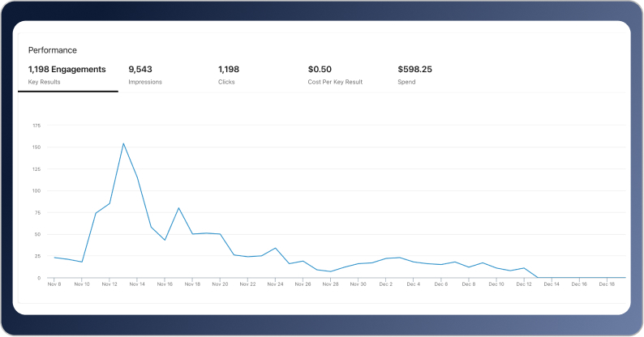Click the Nov 8 x-axis label
The image size is (644, 337).
54,284
